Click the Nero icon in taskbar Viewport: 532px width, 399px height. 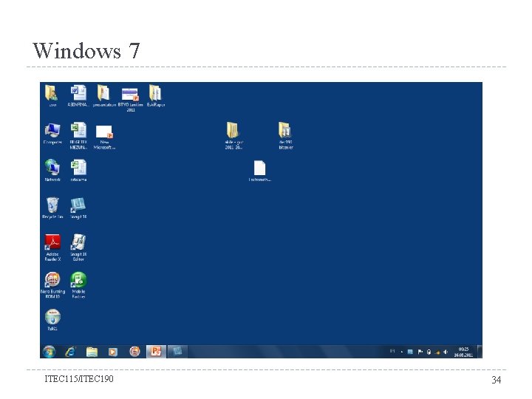134,352
